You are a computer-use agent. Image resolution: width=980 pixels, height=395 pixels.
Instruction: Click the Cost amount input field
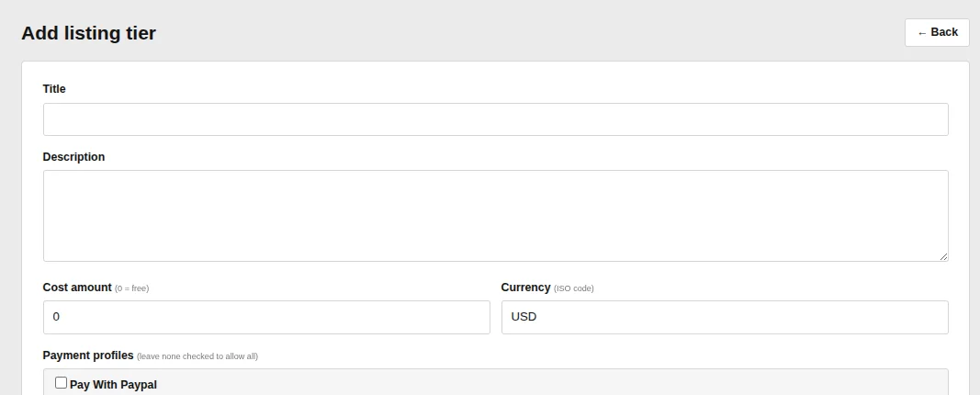pos(266,318)
